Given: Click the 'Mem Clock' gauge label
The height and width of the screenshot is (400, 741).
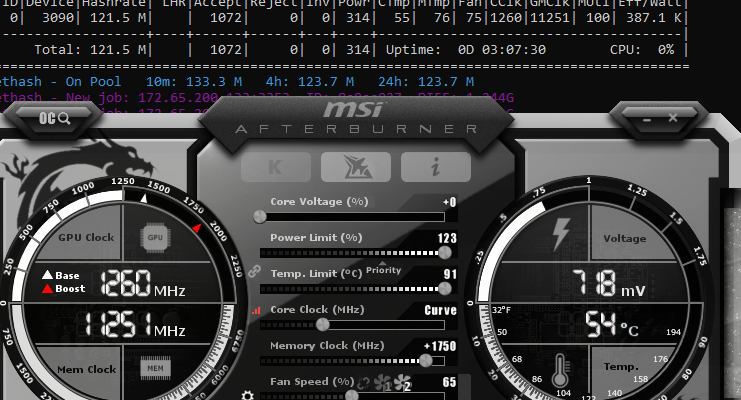Looking at the screenshot, I should (x=86, y=369).
